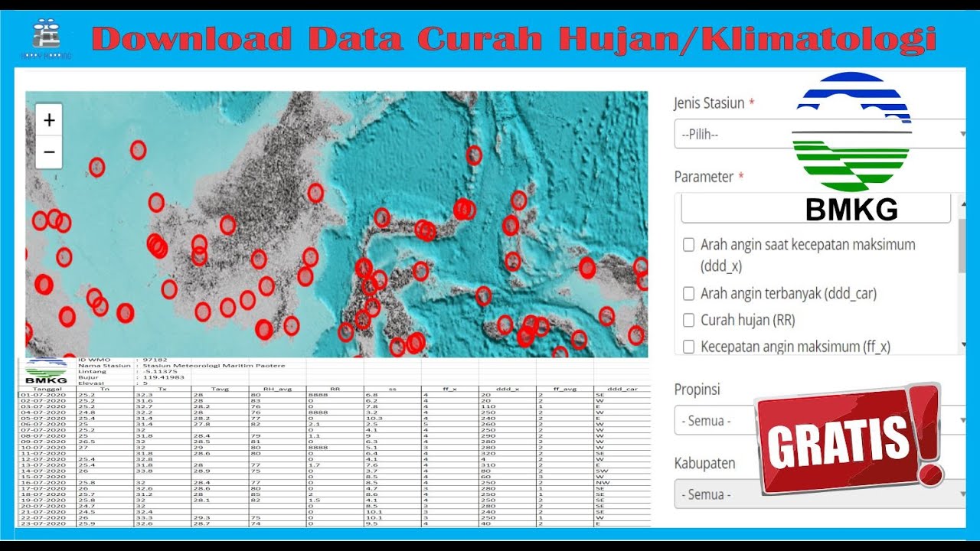Select the northernmost red station marker on map
Image resolution: width=980 pixels, height=551 pixels.
(138, 150)
